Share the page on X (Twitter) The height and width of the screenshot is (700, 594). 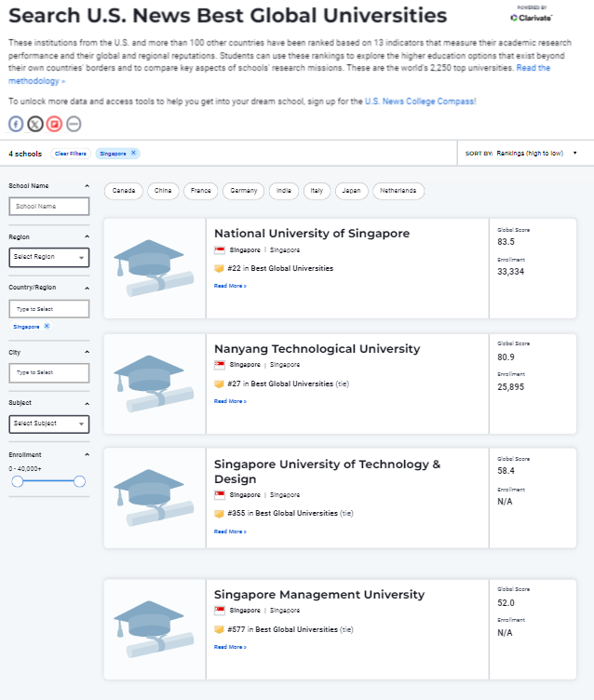pyautogui.click(x=35, y=124)
